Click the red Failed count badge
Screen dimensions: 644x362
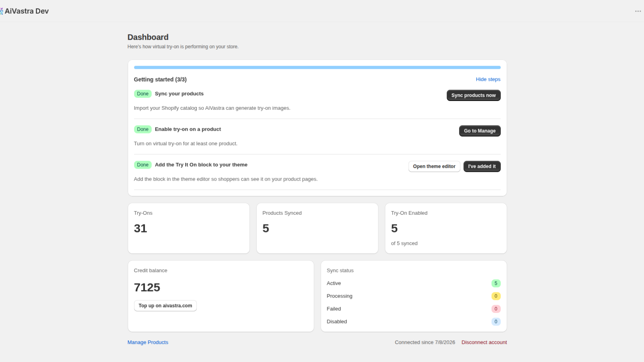click(x=496, y=309)
